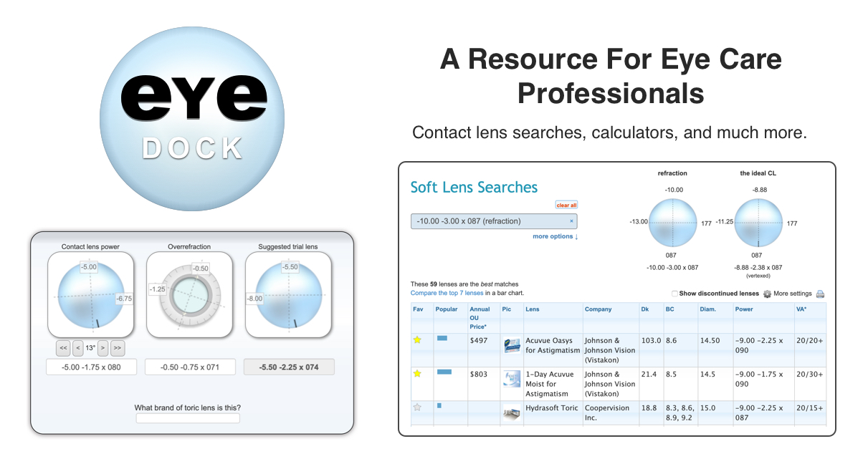Open Acuvue Oasys for Astigmatism product thumbnail

[512, 345]
